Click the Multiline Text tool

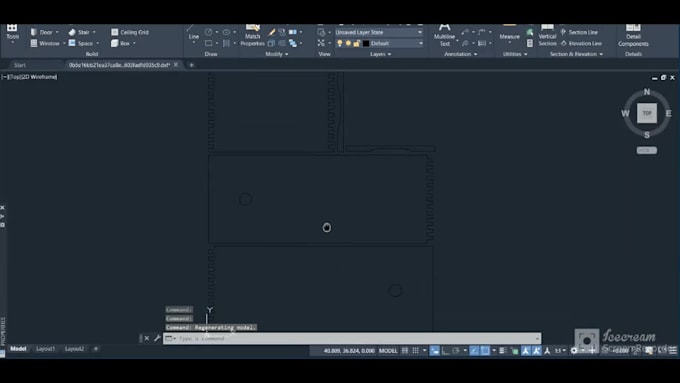tap(445, 36)
